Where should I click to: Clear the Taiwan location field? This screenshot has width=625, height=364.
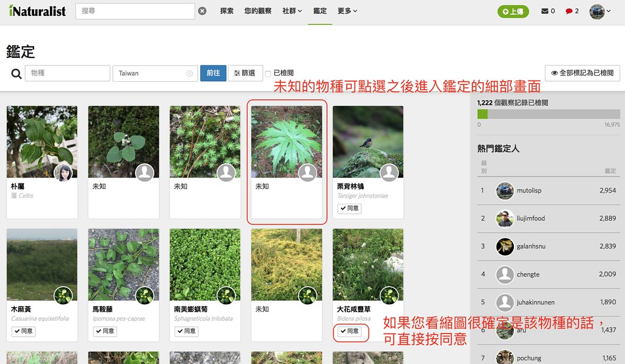coord(190,73)
